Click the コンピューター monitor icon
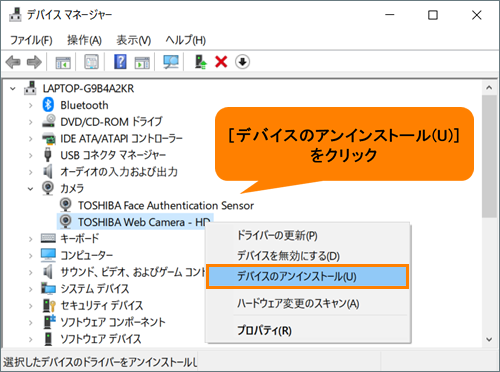This screenshot has height=372, width=500. click(x=48, y=255)
